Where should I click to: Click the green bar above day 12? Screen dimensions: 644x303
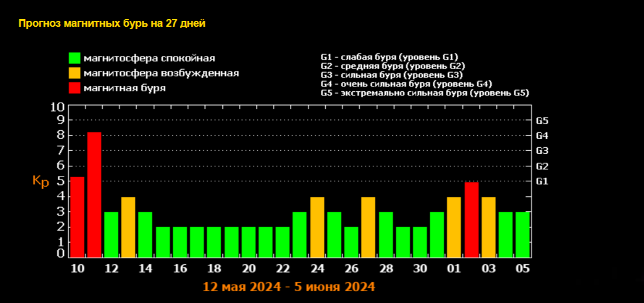112,234
